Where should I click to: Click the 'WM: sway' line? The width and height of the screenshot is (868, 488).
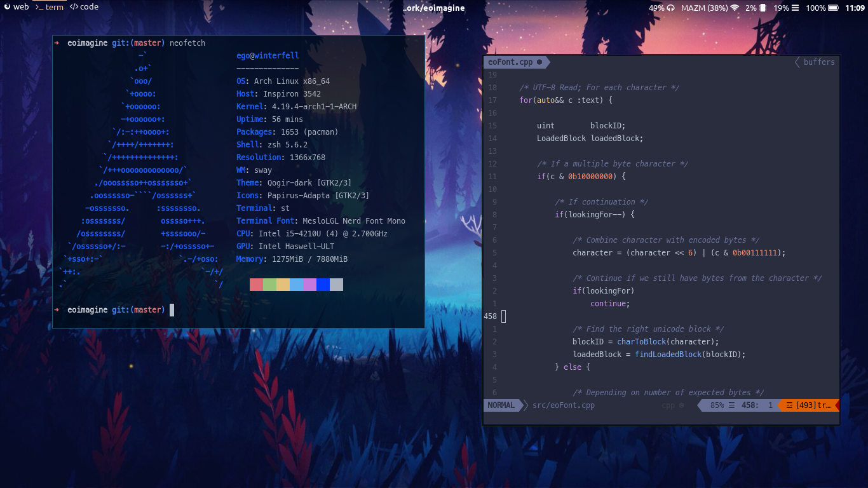tap(254, 170)
